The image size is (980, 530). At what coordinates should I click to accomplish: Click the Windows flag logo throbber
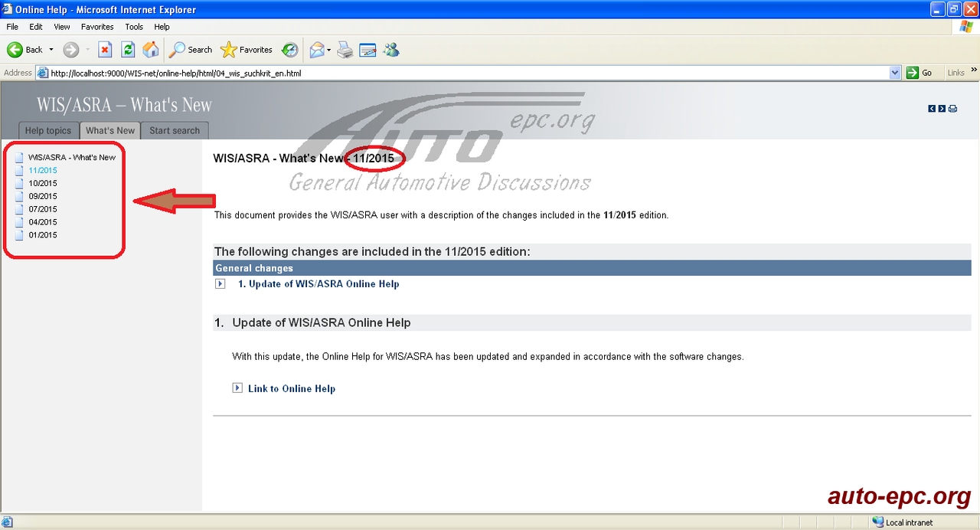pos(966,27)
